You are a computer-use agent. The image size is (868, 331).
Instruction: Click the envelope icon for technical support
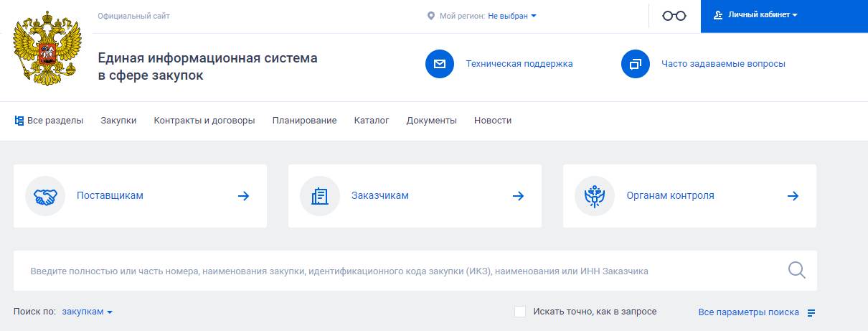(x=440, y=64)
